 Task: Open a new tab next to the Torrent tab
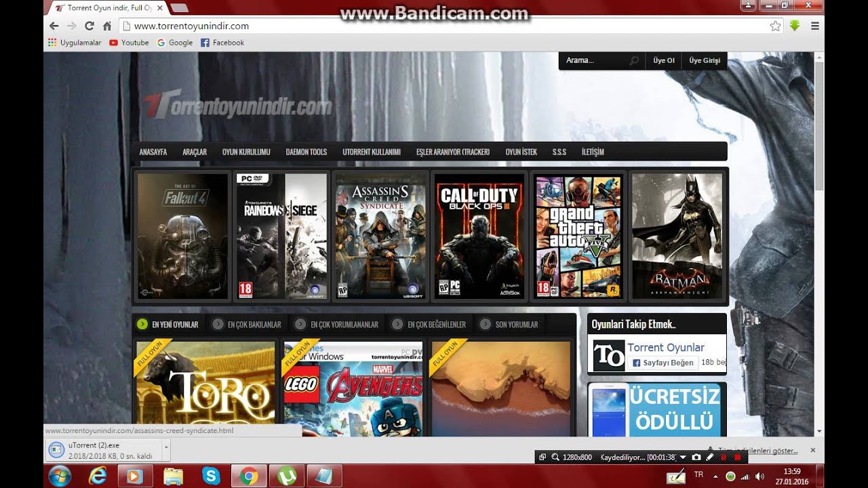[x=180, y=8]
